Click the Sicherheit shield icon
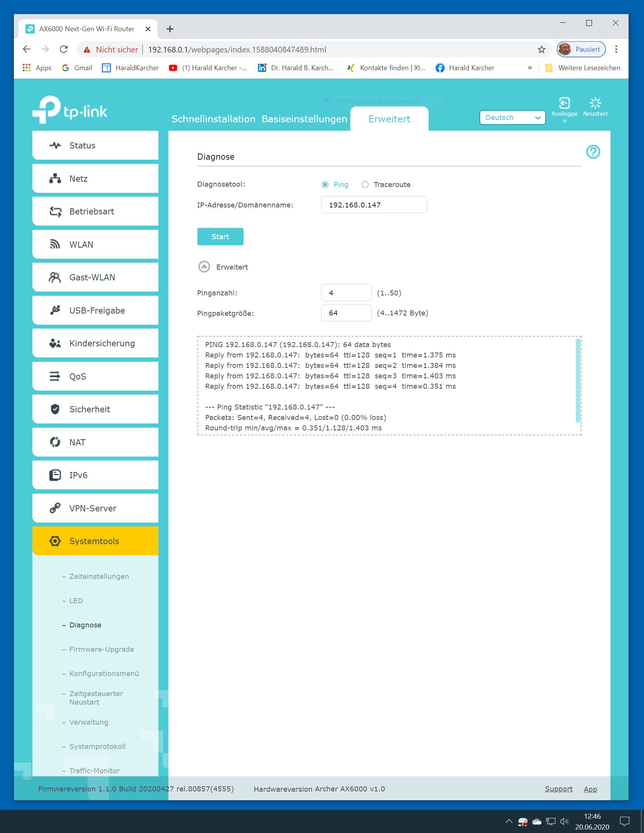Image resolution: width=644 pixels, height=833 pixels. point(55,409)
